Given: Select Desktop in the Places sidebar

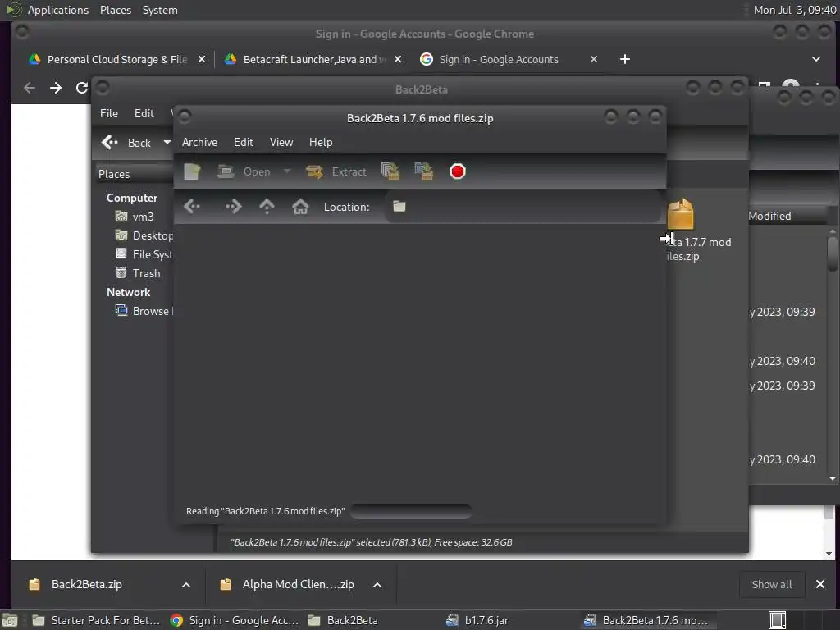Looking at the screenshot, I should click(144, 235).
